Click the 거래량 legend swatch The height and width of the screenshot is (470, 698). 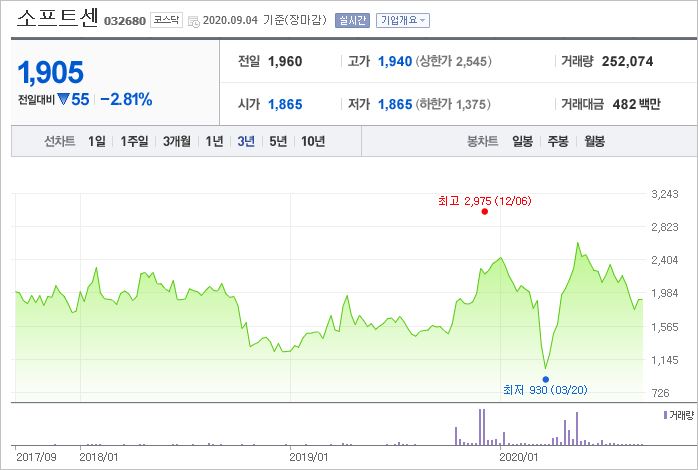pyautogui.click(x=666, y=415)
